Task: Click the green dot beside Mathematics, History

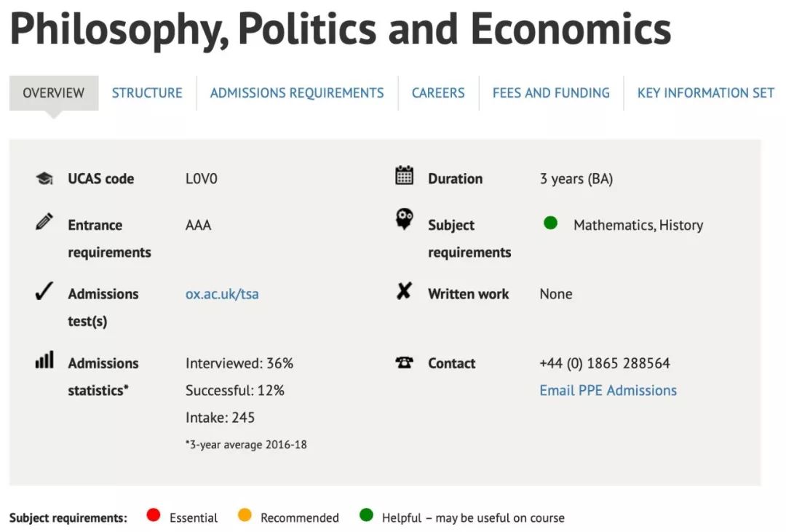Action: (x=550, y=223)
